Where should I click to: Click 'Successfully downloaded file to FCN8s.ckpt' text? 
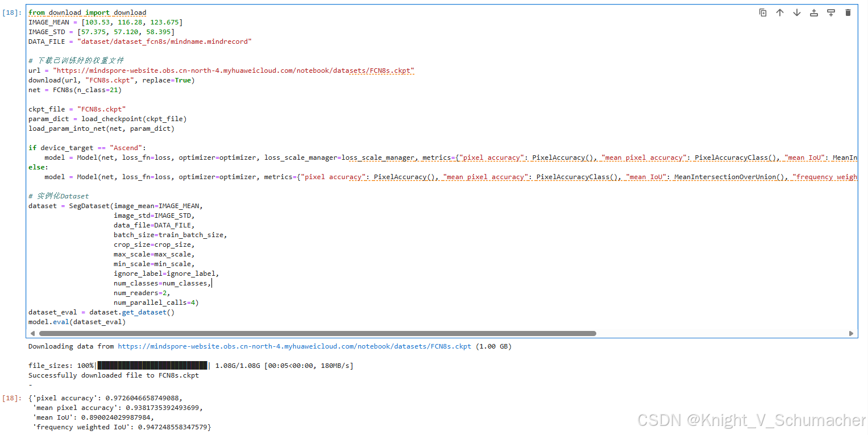[x=114, y=375]
